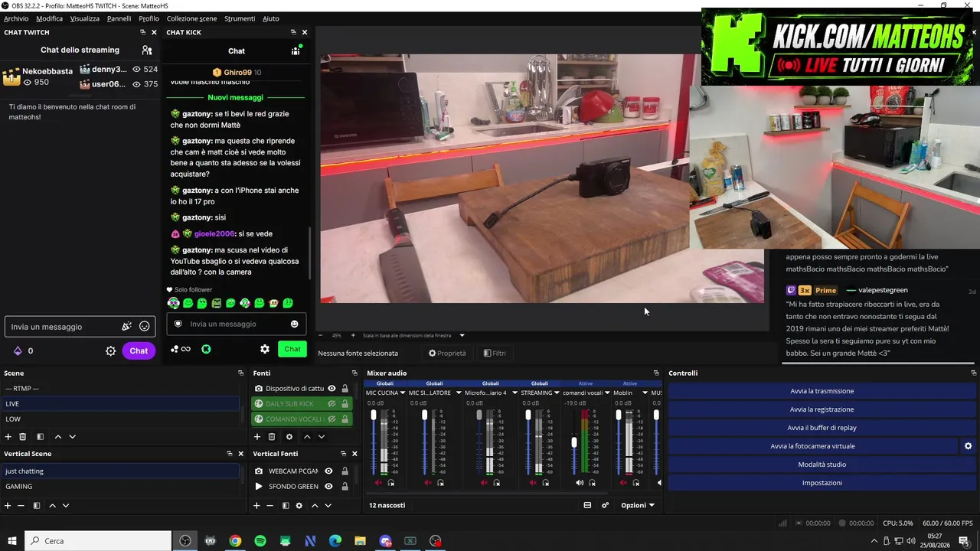Send message with purple Twitch Chat button
The image size is (980, 551).
[x=139, y=350]
